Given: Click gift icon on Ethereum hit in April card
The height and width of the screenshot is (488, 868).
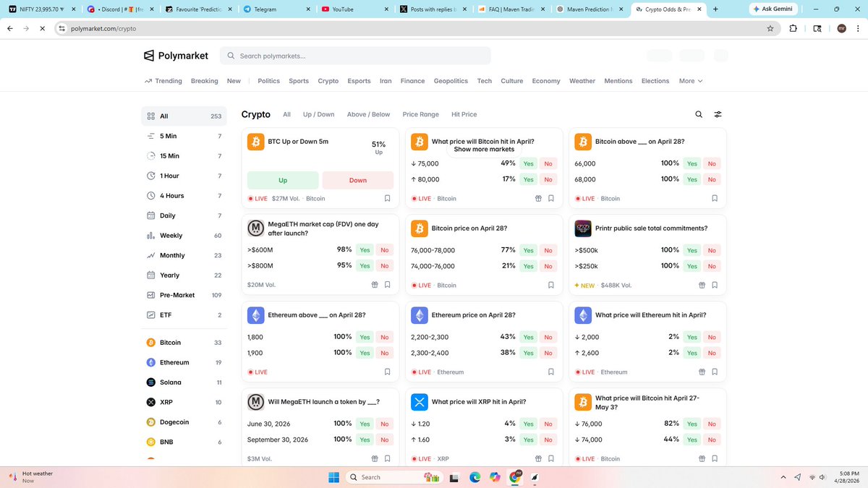Looking at the screenshot, I should pyautogui.click(x=702, y=372).
